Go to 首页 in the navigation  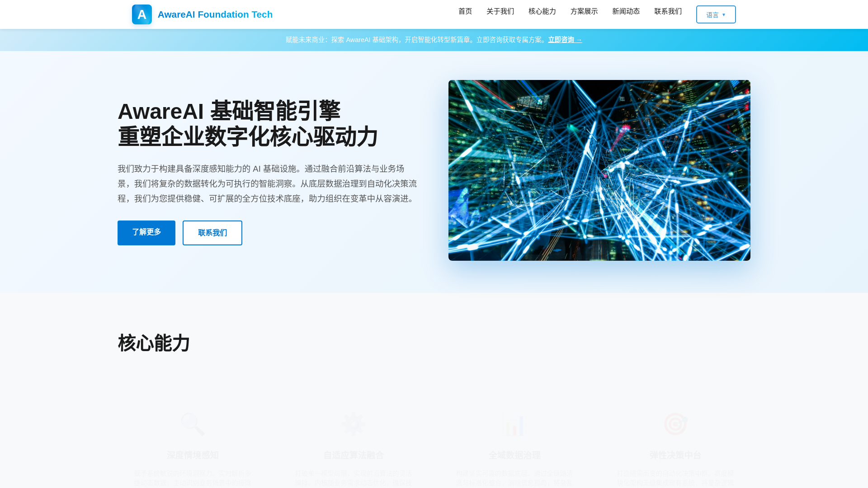coord(465,11)
